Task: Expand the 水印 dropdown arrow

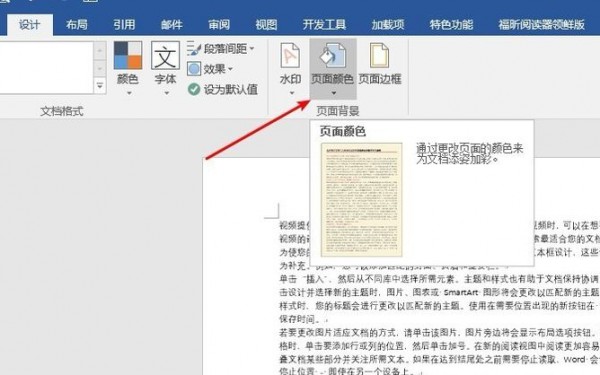Action: [x=292, y=93]
